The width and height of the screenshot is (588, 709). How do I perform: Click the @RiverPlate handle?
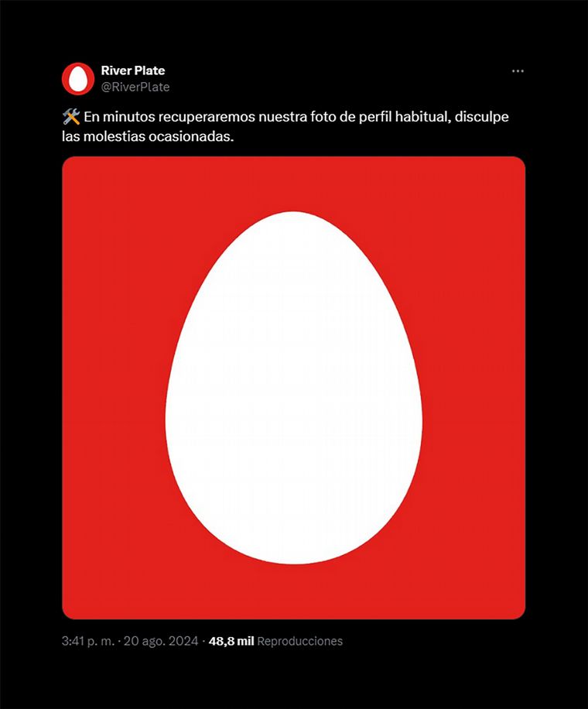[135, 87]
